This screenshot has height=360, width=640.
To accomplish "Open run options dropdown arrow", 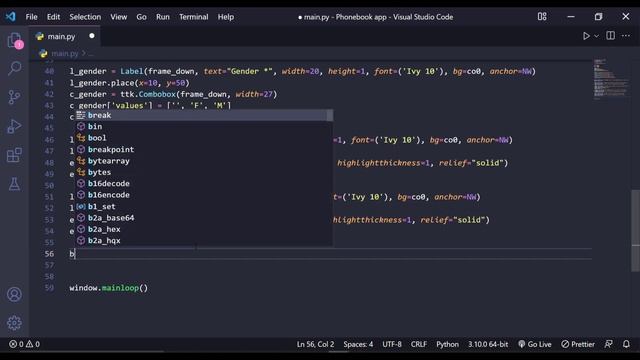I will [x=596, y=36].
